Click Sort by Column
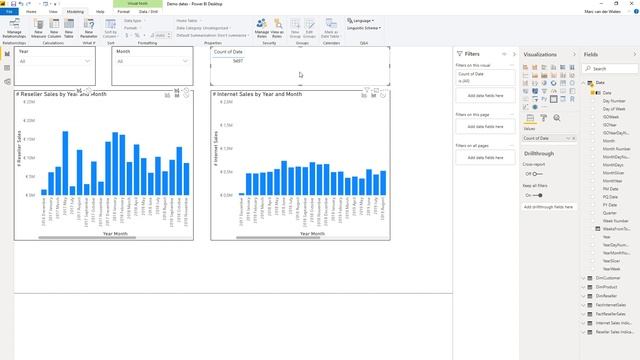640x360 pixels. (110, 28)
